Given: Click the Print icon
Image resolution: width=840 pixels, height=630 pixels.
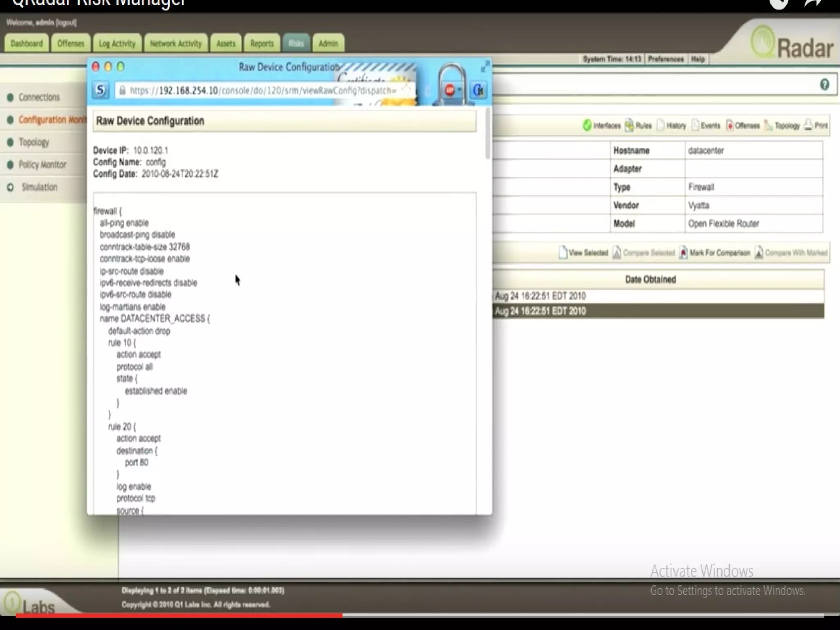Looking at the screenshot, I should tap(808, 125).
